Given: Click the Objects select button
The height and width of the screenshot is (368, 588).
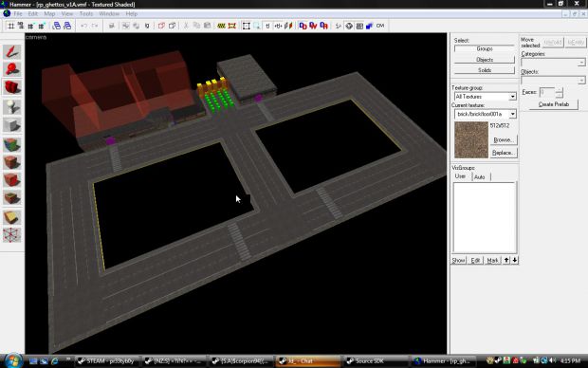Looking at the screenshot, I should point(484,60).
